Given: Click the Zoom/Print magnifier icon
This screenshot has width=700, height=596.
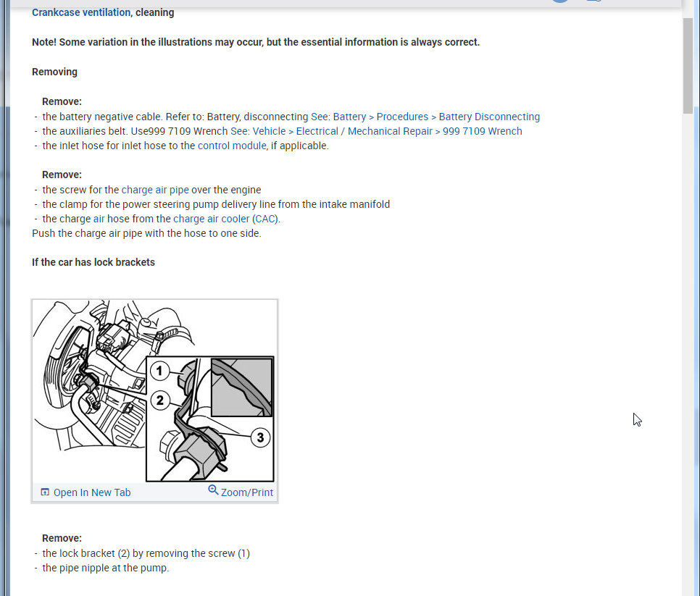Looking at the screenshot, I should pos(213,490).
